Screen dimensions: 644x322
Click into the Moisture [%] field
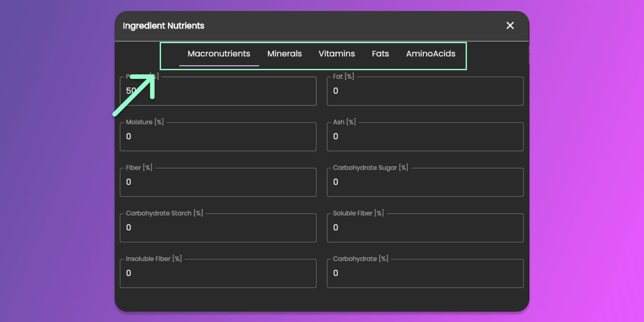pyautogui.click(x=218, y=137)
